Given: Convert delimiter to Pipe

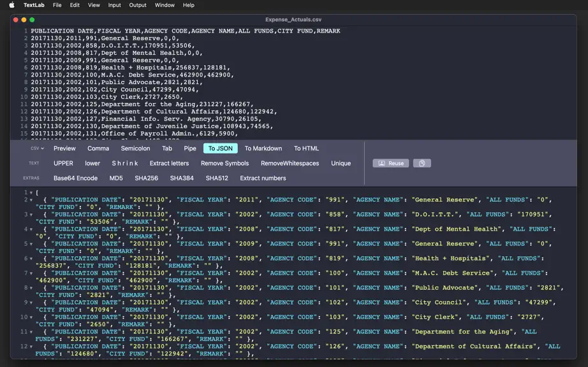Looking at the screenshot, I should coord(190,148).
